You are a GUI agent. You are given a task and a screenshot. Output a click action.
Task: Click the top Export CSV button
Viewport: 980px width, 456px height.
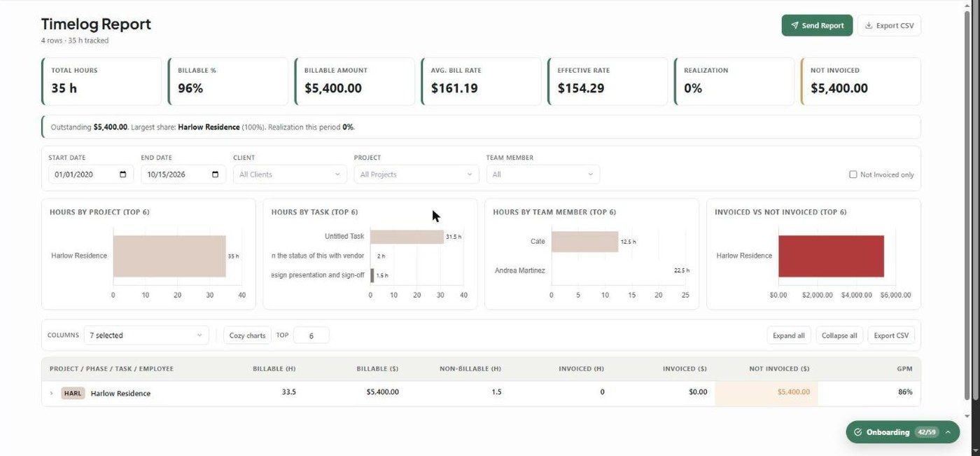(889, 25)
